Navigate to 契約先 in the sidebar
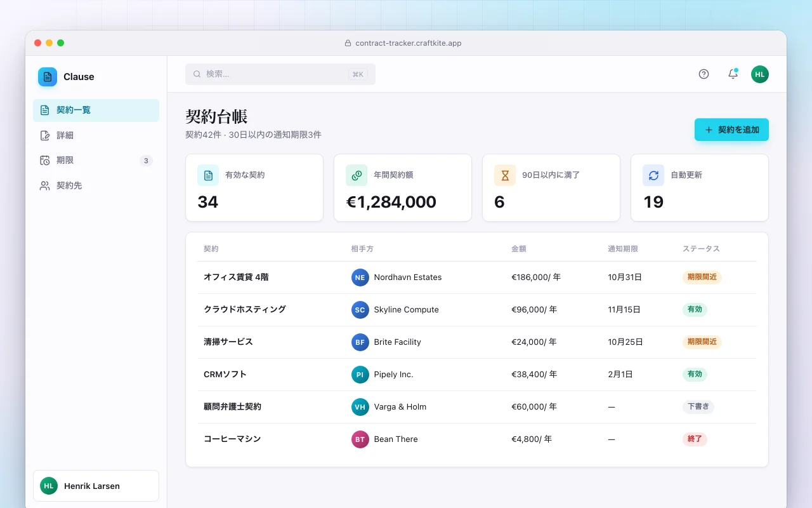Viewport: 812px width, 508px height. pyautogui.click(x=96, y=186)
